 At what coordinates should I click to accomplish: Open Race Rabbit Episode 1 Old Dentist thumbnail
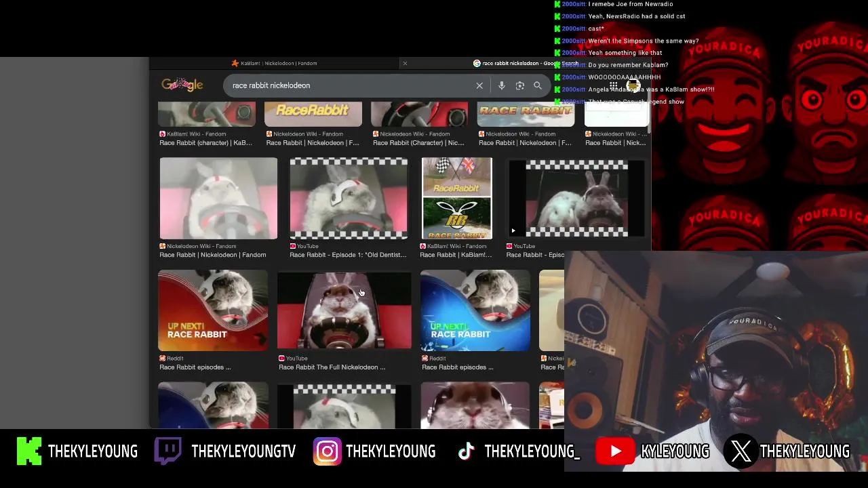(349, 198)
